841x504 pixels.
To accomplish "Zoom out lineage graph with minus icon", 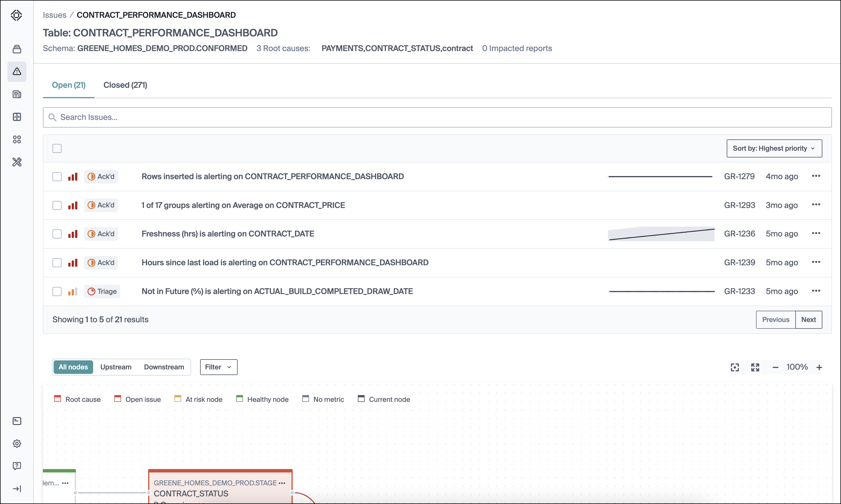I will click(x=775, y=367).
